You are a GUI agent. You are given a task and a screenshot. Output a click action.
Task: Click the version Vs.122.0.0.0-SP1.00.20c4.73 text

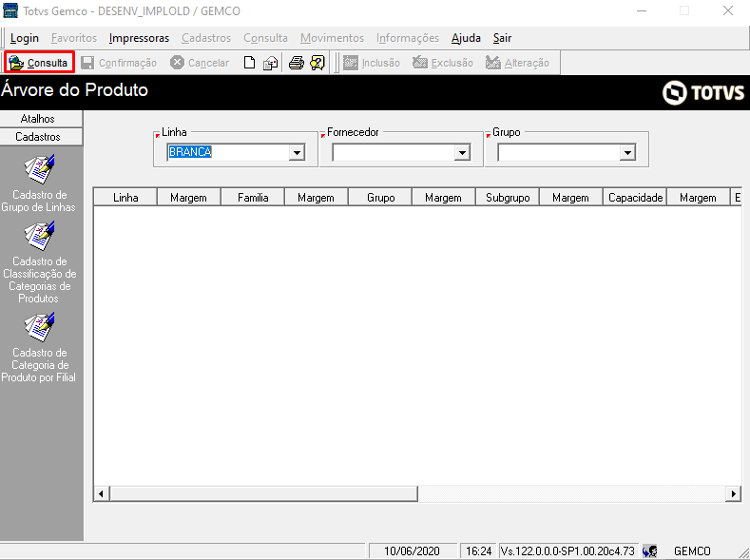[x=567, y=551]
